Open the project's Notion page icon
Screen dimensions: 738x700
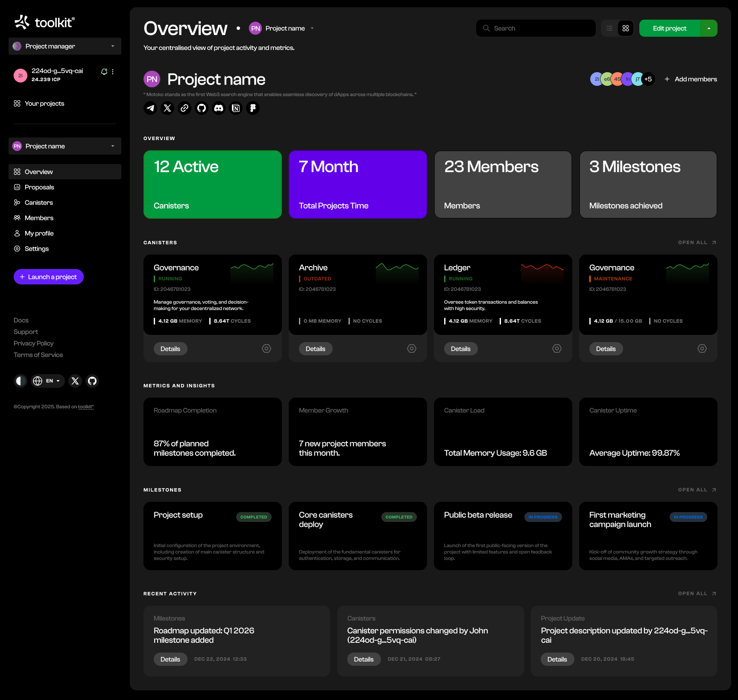pyautogui.click(x=236, y=108)
